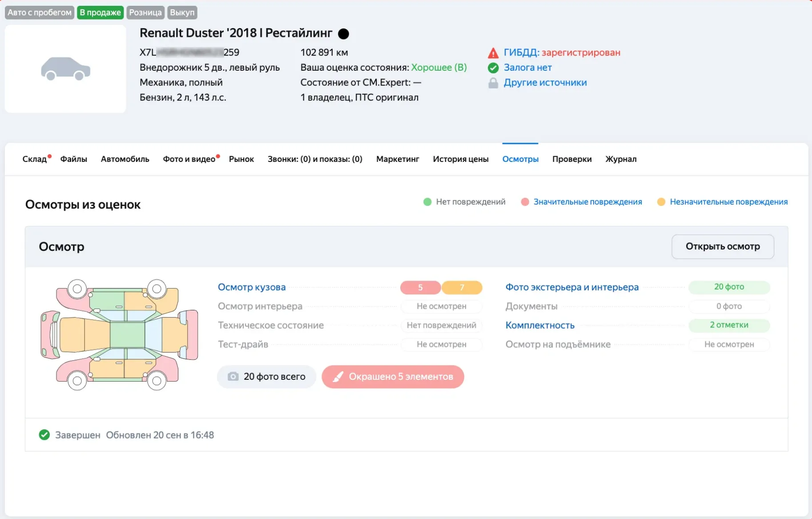
Task: Open the Проверки tab
Action: [x=572, y=159]
